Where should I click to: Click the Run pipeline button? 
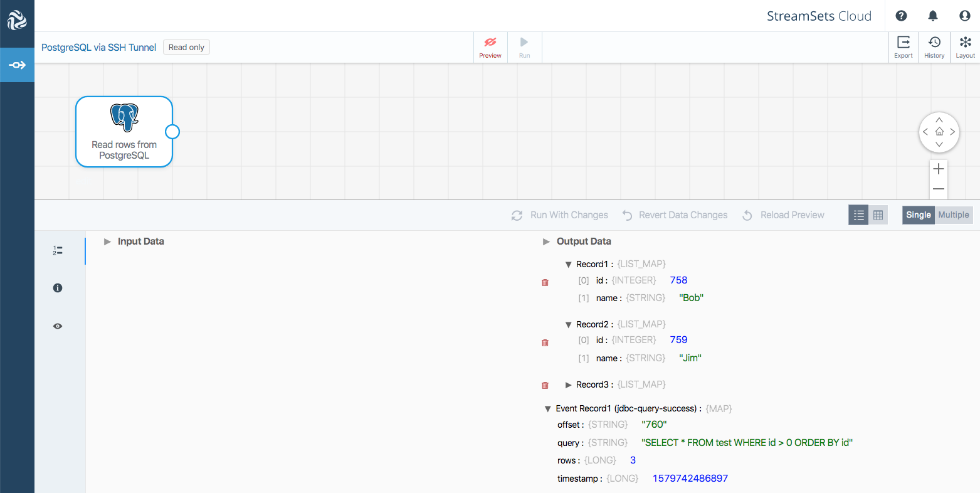coord(524,47)
